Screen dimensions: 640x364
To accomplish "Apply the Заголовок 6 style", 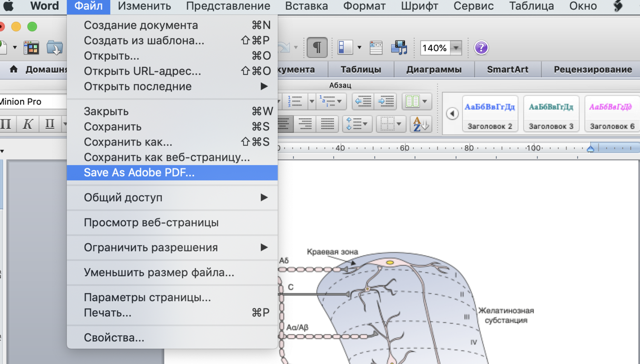I will point(612,114).
